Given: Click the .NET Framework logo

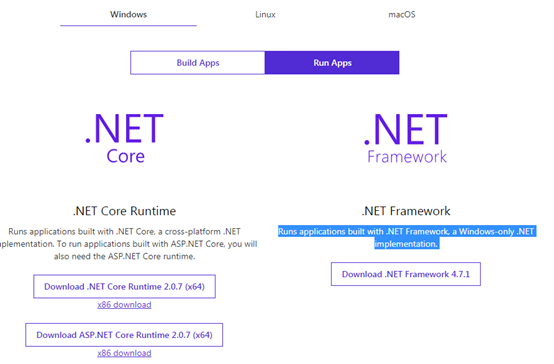Looking at the screenshot, I should 406,139.
